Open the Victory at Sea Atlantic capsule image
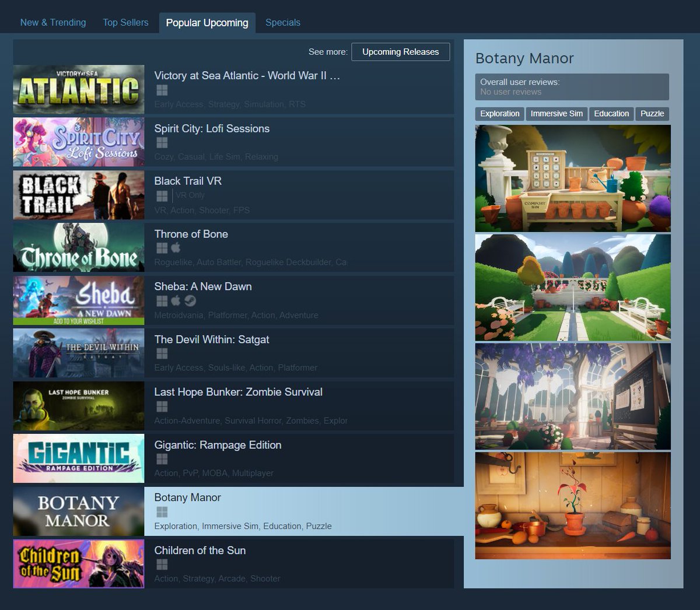 point(79,89)
